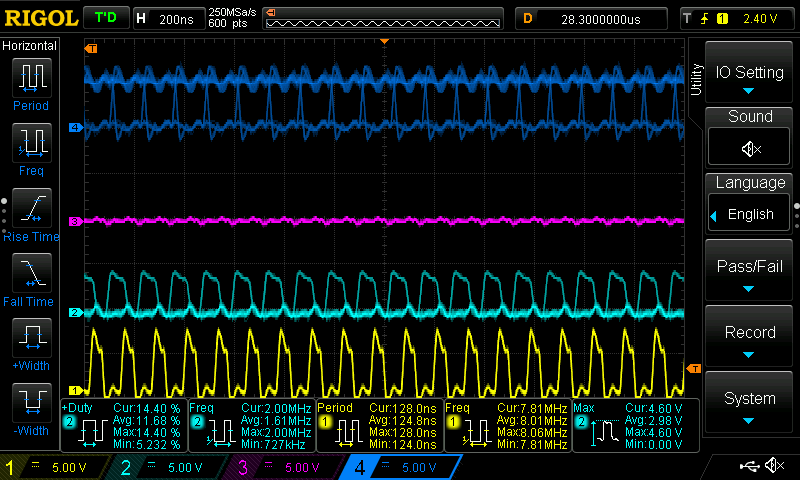Click the Avg:11.68 % duty reading

tap(146, 421)
